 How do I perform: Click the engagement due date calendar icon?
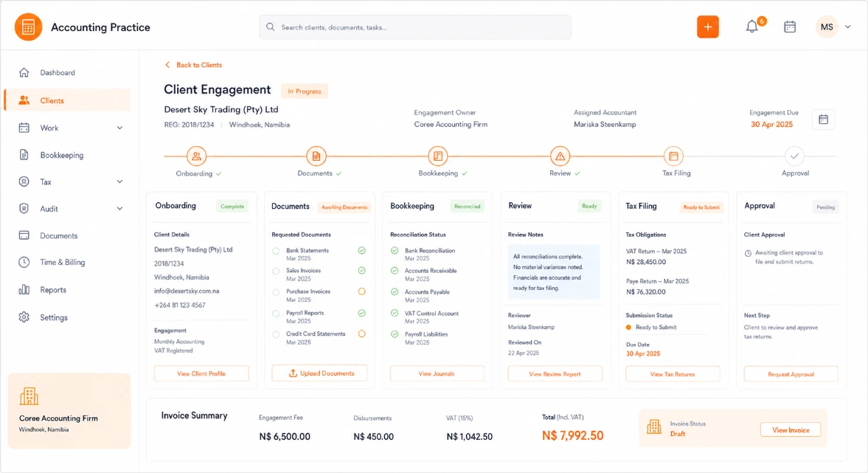823,119
